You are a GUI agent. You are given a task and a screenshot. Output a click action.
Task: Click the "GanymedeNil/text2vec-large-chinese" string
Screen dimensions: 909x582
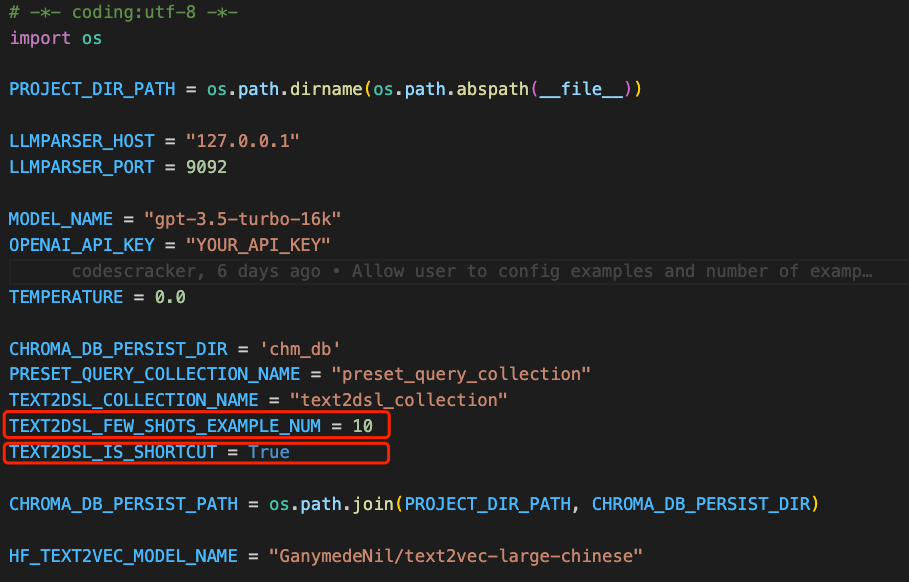(x=454, y=555)
